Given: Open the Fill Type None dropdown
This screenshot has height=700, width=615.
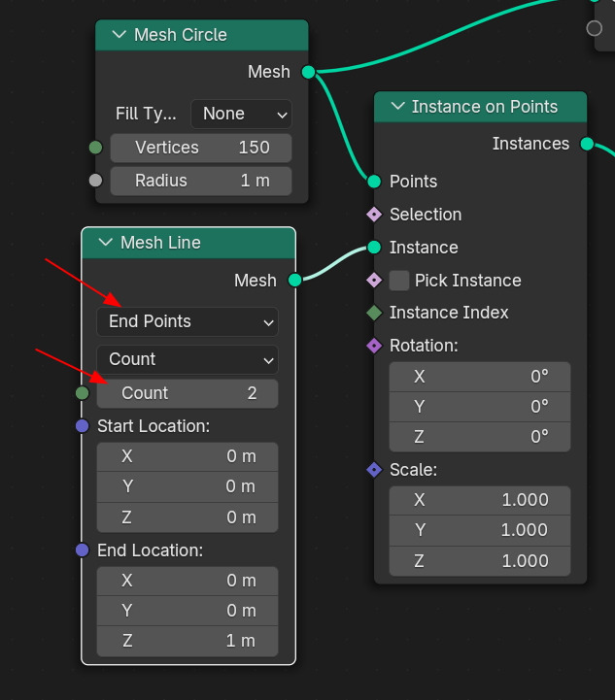Looking at the screenshot, I should click(x=241, y=114).
